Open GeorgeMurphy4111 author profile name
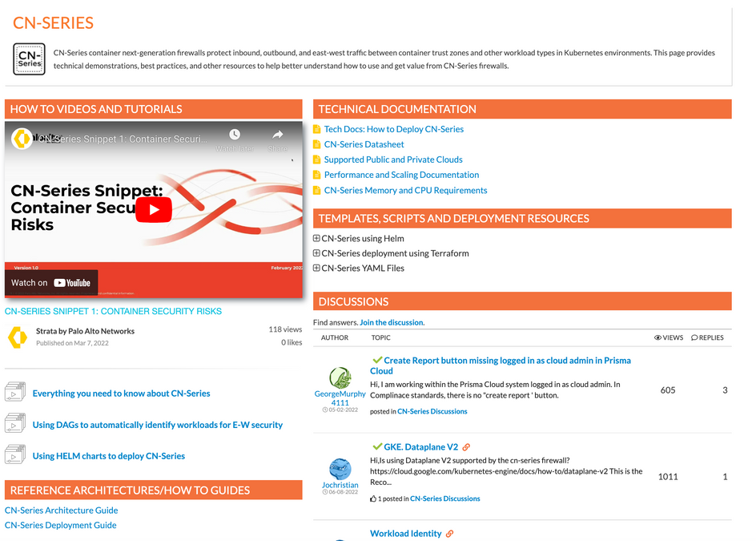756x541 pixels. (x=340, y=398)
